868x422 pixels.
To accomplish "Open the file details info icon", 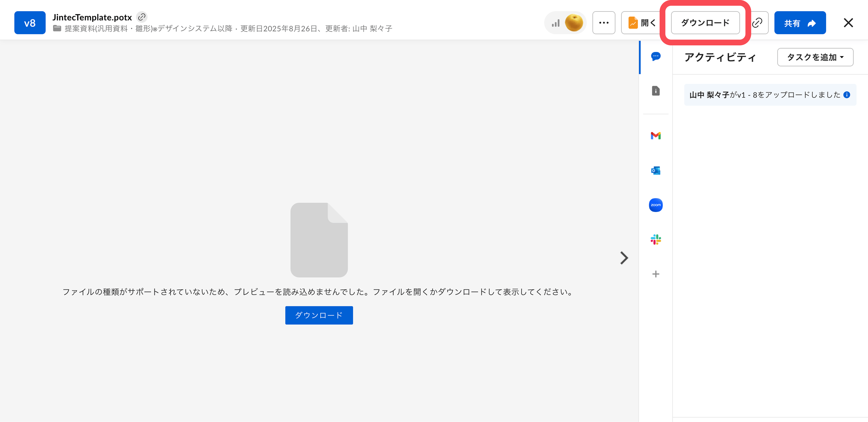I will (655, 91).
